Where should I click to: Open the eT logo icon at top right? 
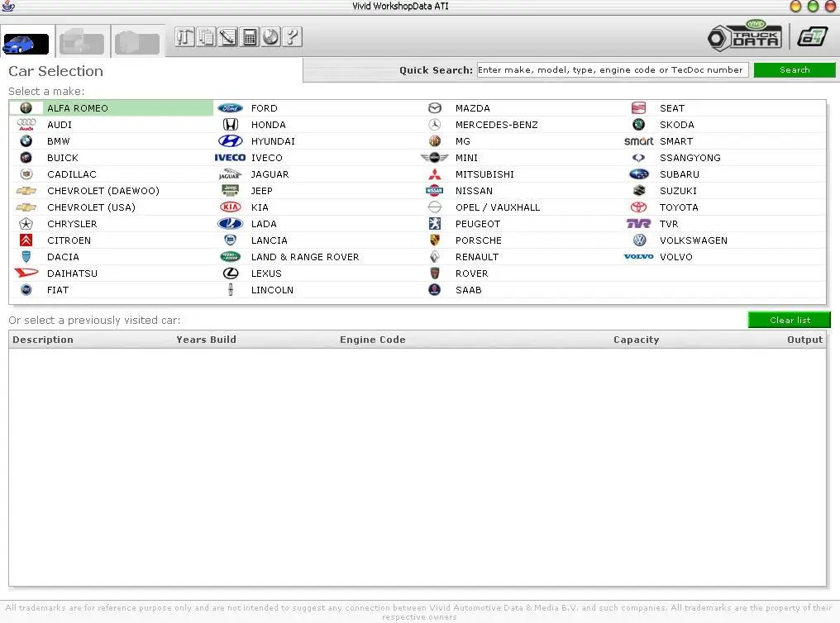tap(812, 37)
